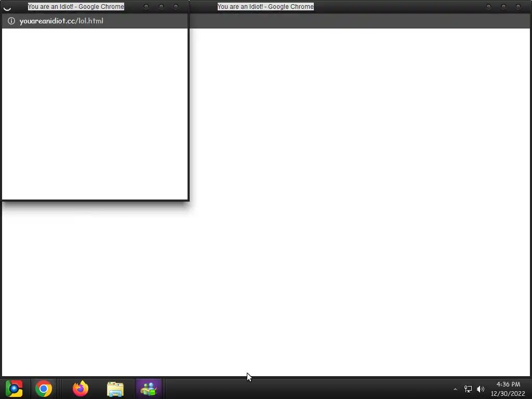Maximize the large background Chrome window
Screen dimensions: 532x399
tap(503, 6)
